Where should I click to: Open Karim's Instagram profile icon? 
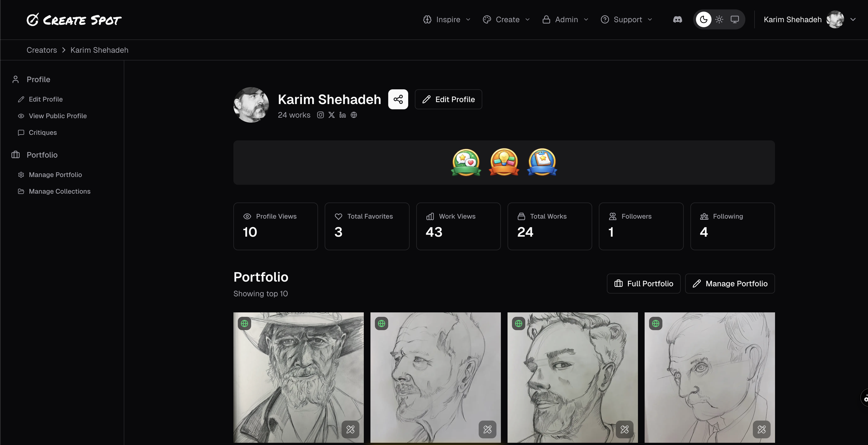point(320,115)
